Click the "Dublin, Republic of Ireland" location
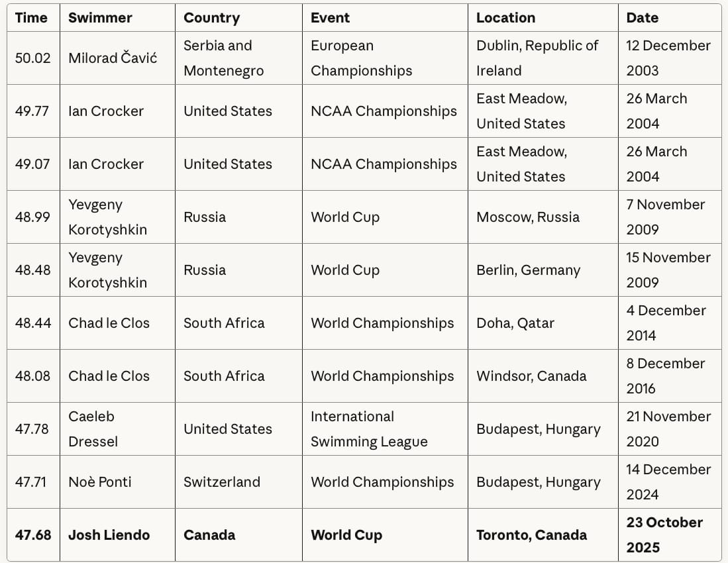Screen dimensions: 728x563 537,58
